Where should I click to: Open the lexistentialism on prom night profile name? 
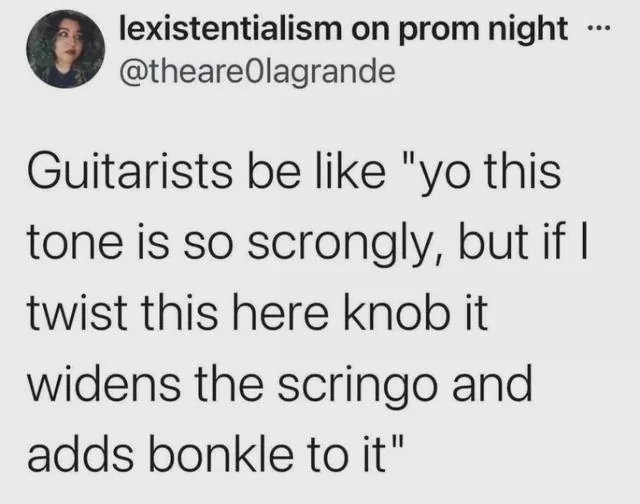[x=343, y=29]
